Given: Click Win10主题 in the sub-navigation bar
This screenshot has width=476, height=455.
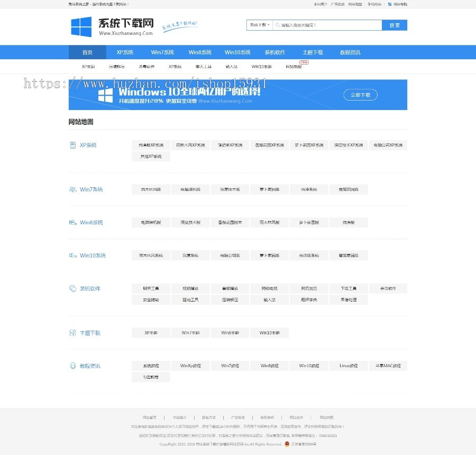Looking at the screenshot, I should [x=261, y=67].
